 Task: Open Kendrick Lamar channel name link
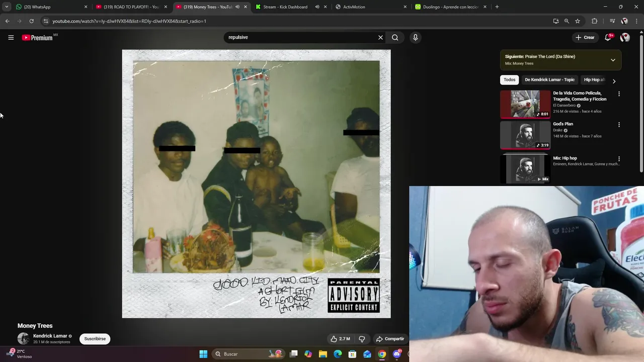[50, 336]
